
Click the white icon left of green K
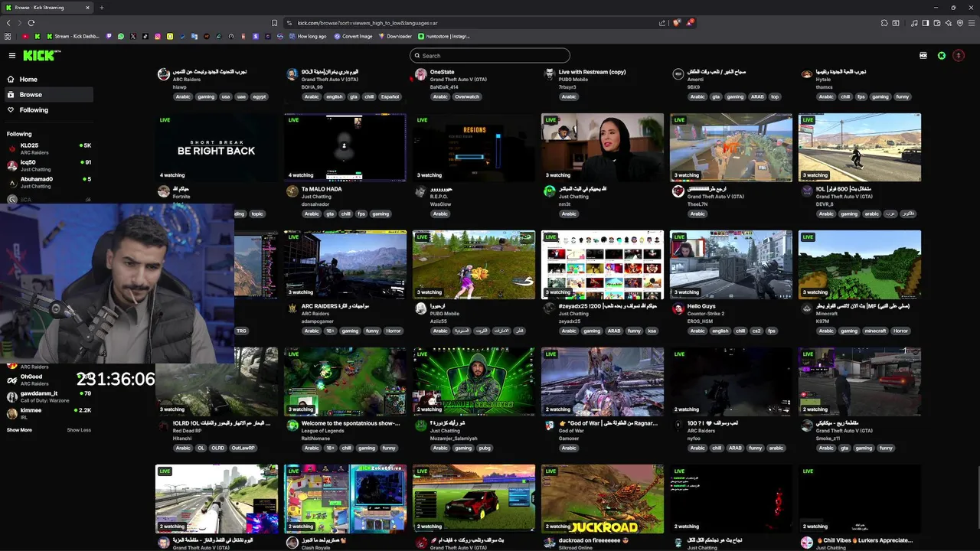(923, 55)
